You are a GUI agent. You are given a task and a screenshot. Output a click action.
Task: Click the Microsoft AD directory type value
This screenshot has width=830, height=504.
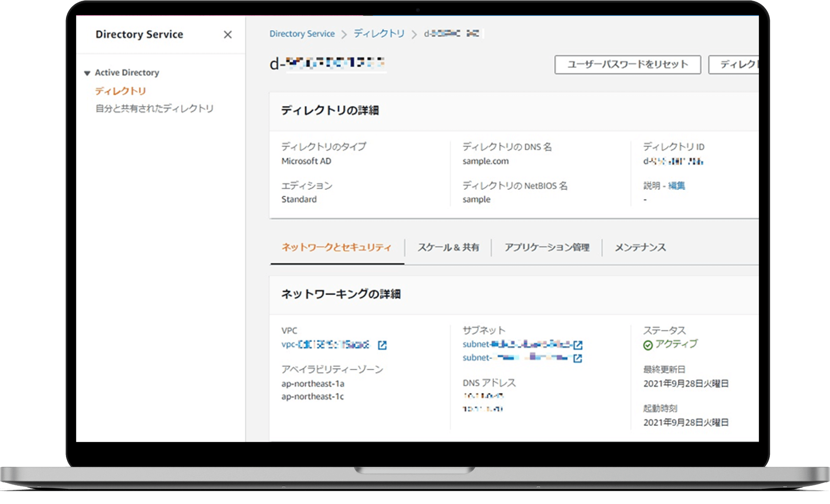(x=306, y=161)
